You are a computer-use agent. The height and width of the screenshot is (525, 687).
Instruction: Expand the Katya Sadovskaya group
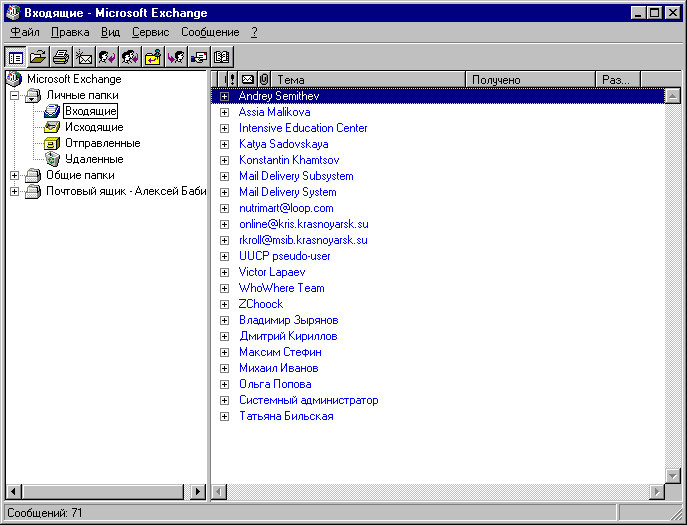[224, 144]
